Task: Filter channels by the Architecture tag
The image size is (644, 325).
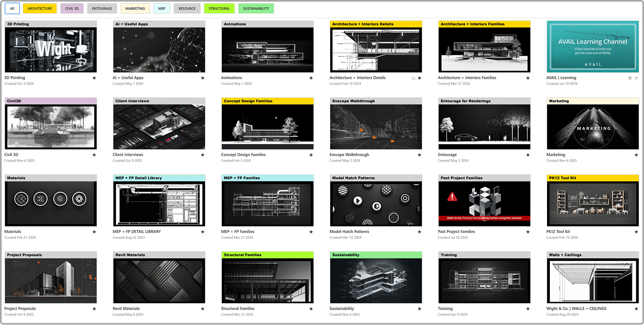Action: pyautogui.click(x=40, y=8)
